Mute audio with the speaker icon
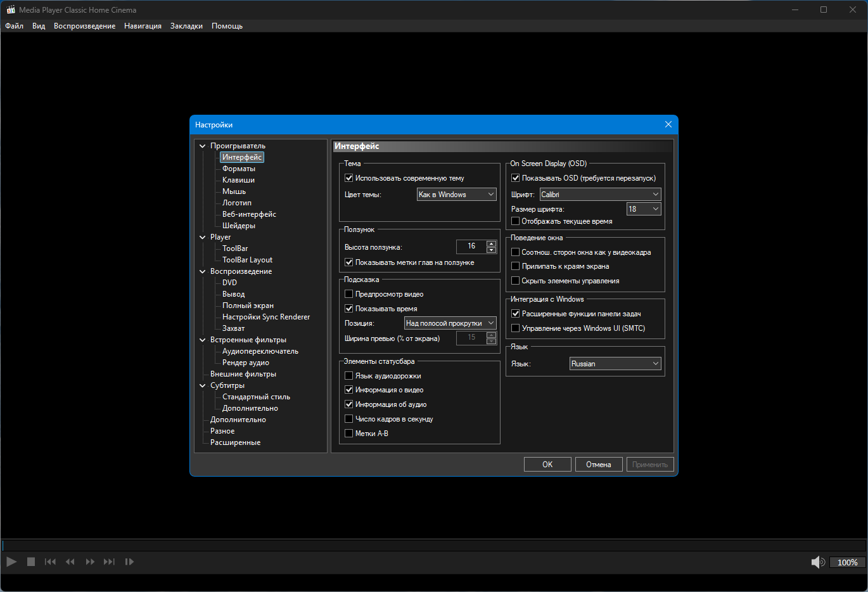This screenshot has height=592, width=868. point(818,562)
